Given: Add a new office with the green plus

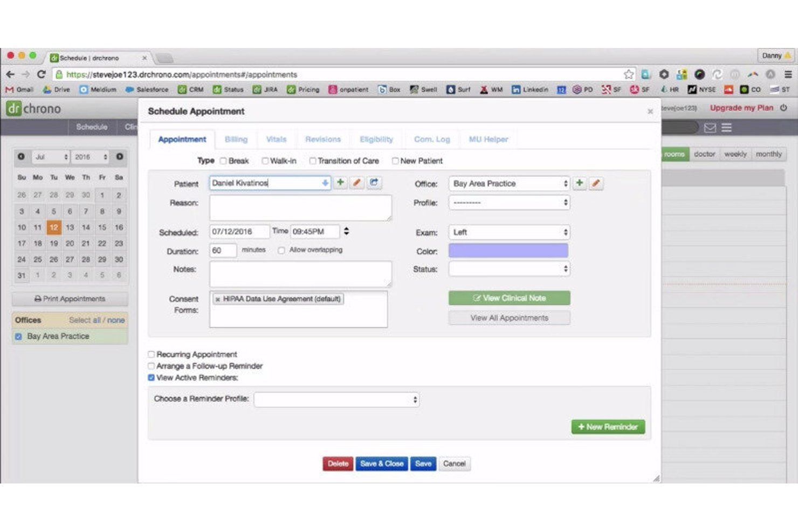Looking at the screenshot, I should pos(579,183).
